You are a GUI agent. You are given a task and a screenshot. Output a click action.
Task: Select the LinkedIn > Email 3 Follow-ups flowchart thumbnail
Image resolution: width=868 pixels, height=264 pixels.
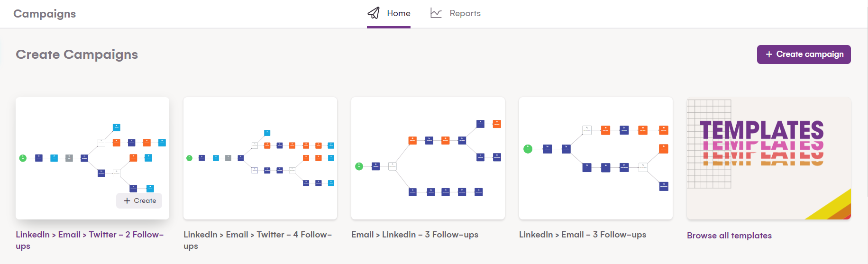click(x=596, y=158)
